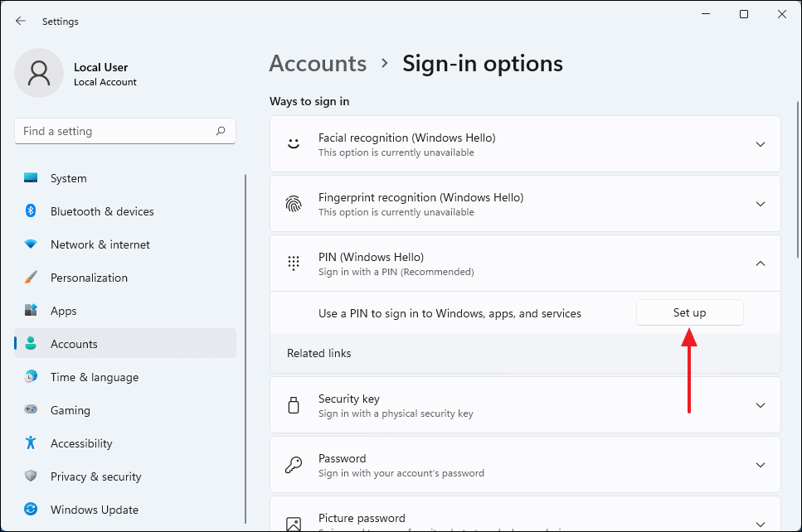Click the Accessibility figure icon
The image size is (802, 532).
click(31, 443)
